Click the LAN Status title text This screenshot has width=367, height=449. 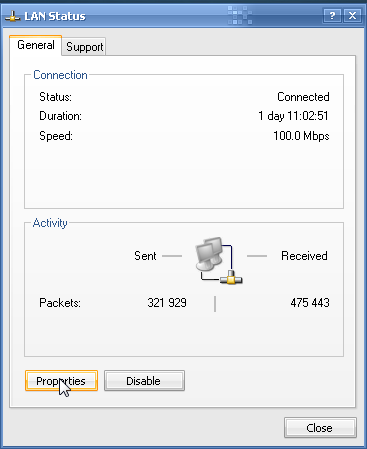tap(55, 16)
